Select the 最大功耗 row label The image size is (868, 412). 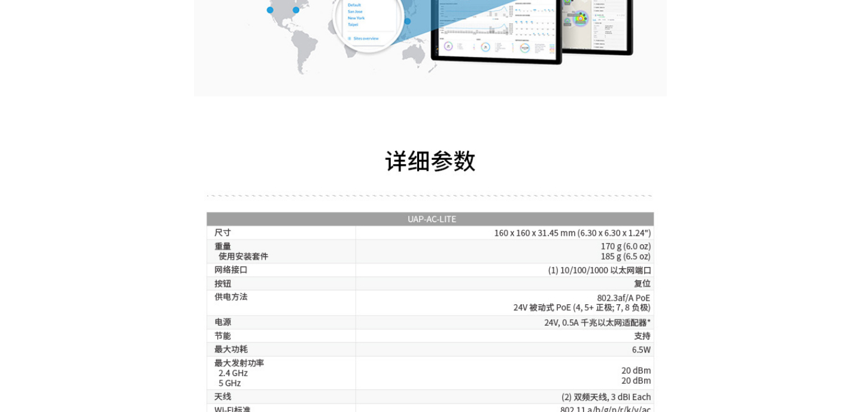point(230,349)
